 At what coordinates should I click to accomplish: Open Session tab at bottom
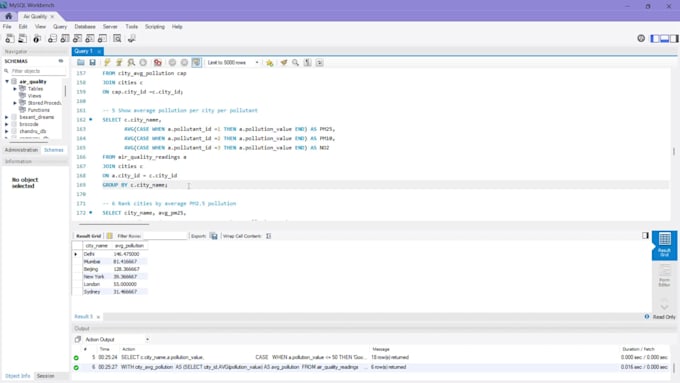click(46, 376)
